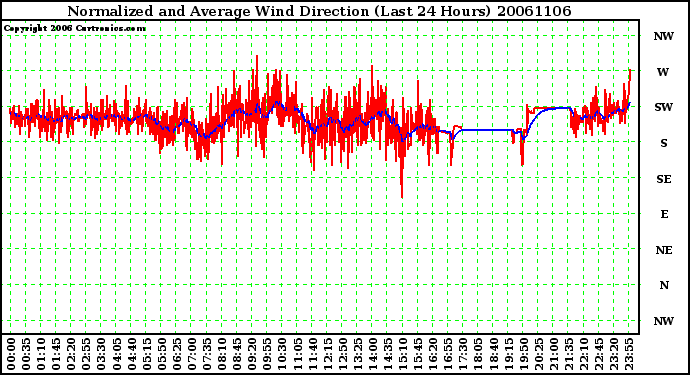Screen dimensions: 690x375
Task: Click the "17:30" time axis label
Action: coord(463,354)
